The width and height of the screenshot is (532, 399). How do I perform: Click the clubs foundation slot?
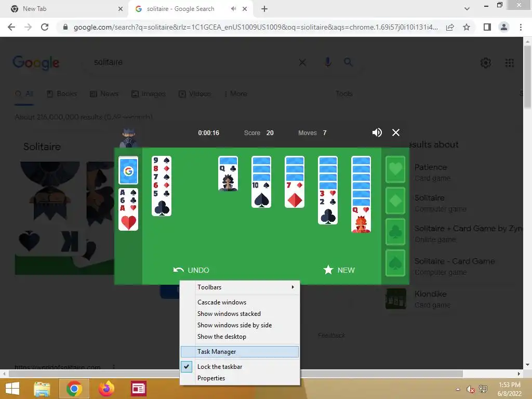[x=395, y=232]
